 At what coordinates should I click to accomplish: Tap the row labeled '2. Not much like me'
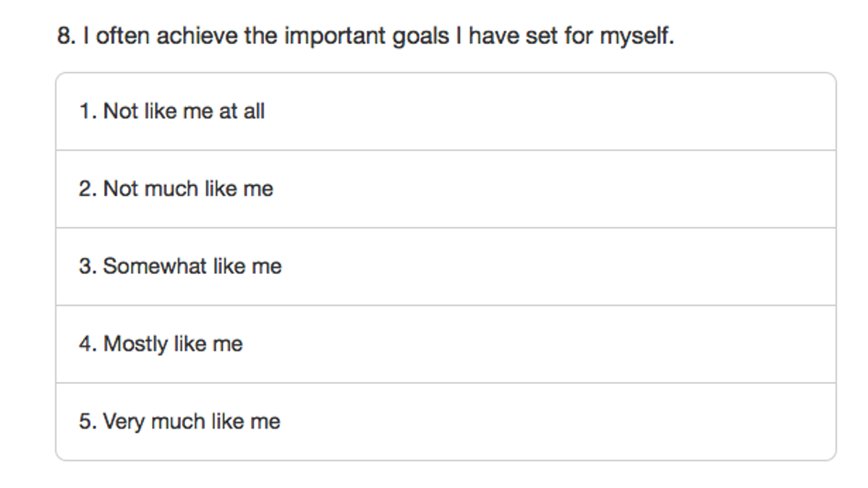click(x=446, y=189)
